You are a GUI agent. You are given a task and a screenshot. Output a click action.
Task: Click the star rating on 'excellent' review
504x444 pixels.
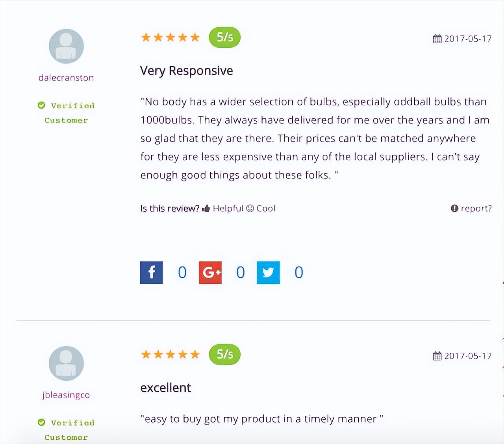(x=170, y=355)
